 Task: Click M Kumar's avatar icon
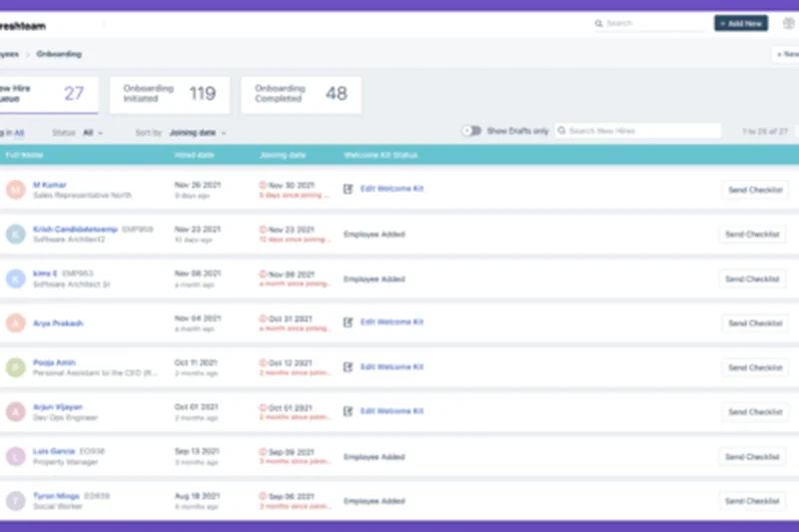16,190
